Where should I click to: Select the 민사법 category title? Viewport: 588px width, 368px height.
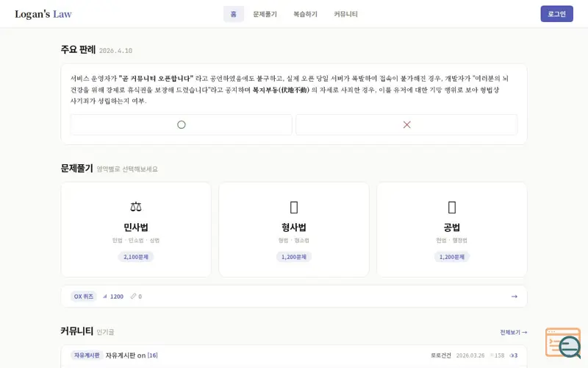point(136,227)
